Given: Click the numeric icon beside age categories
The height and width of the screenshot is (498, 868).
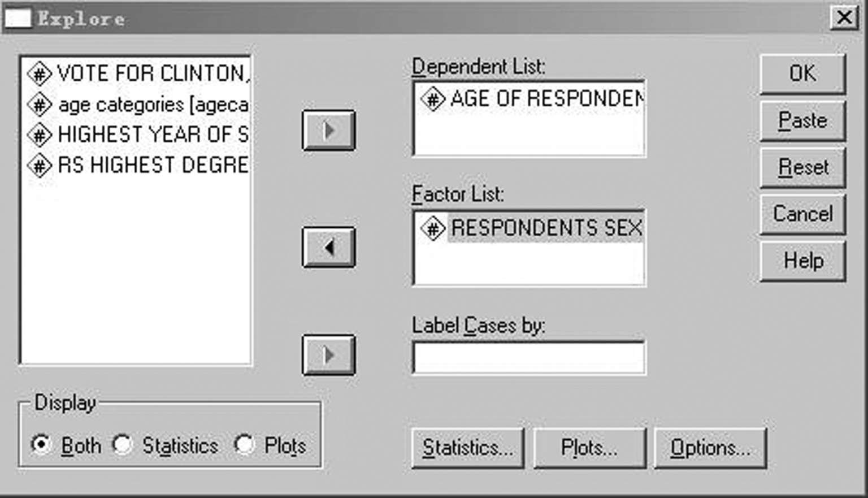Looking at the screenshot, I should pos(40,105).
